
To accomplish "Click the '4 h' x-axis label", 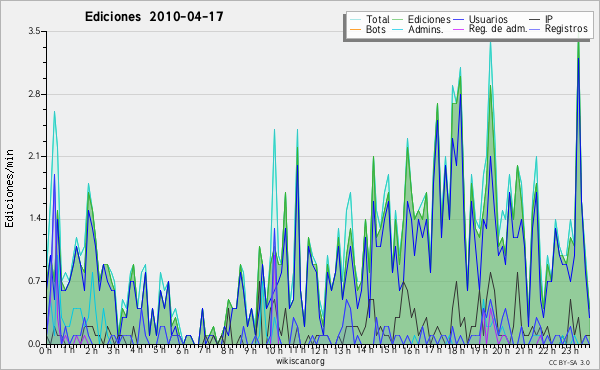I will (136, 350).
